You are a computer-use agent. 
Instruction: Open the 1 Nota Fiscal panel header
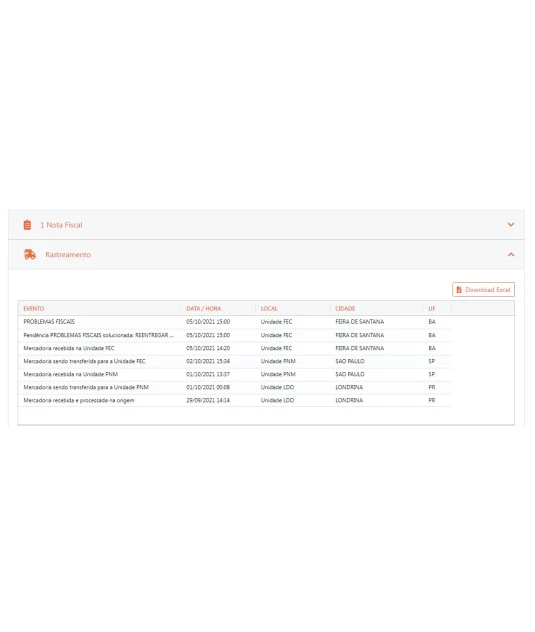click(x=266, y=225)
